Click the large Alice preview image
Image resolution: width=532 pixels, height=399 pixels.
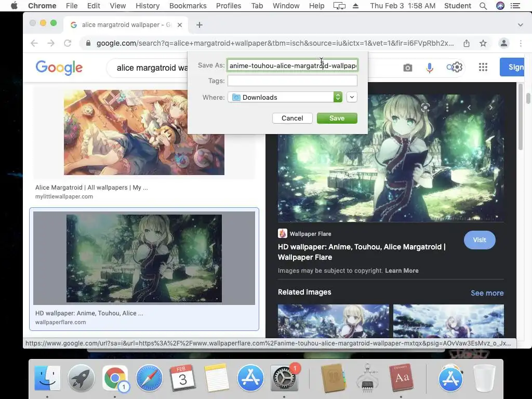391,158
